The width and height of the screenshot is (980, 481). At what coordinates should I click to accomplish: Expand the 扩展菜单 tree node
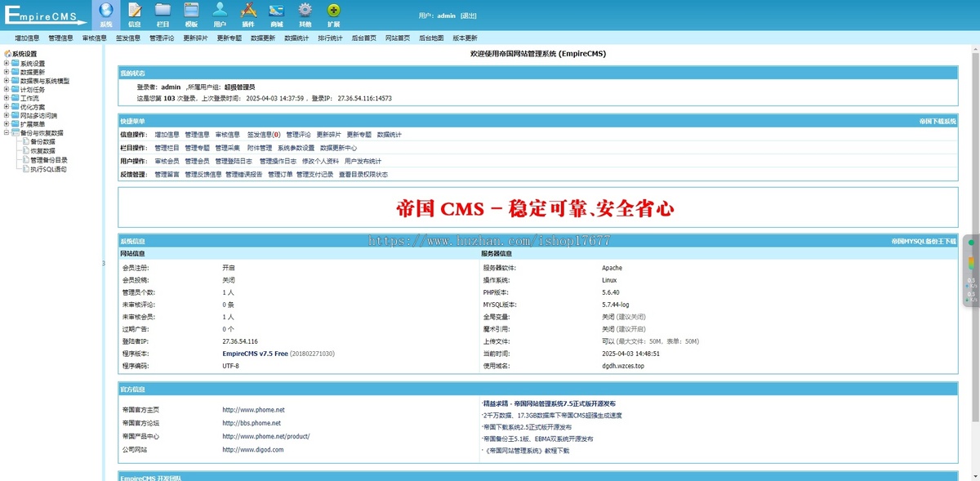tap(7, 124)
